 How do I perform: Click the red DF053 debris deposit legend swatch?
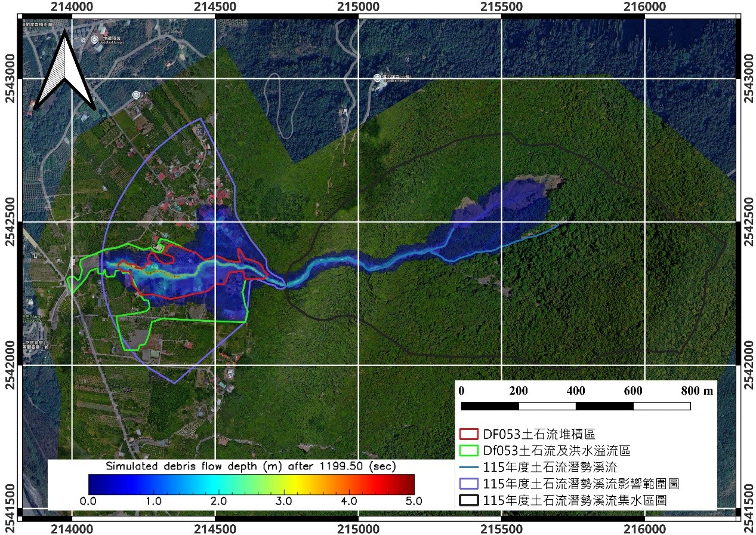(x=469, y=434)
